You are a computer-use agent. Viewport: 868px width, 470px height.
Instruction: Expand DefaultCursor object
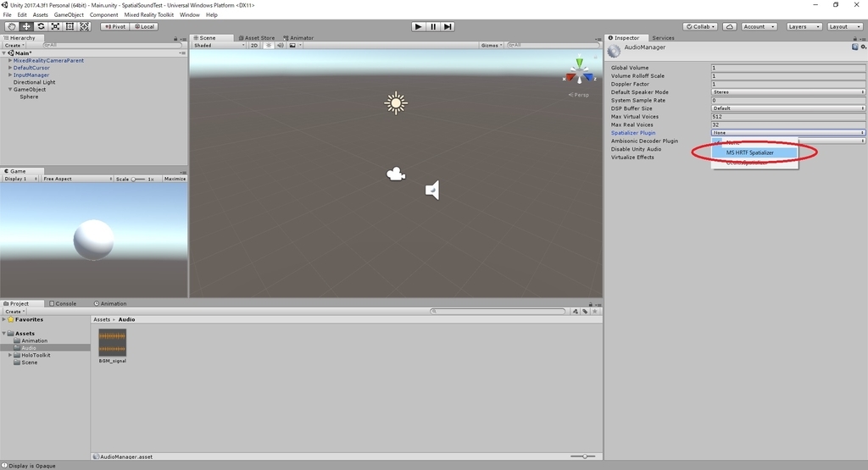[x=10, y=68]
